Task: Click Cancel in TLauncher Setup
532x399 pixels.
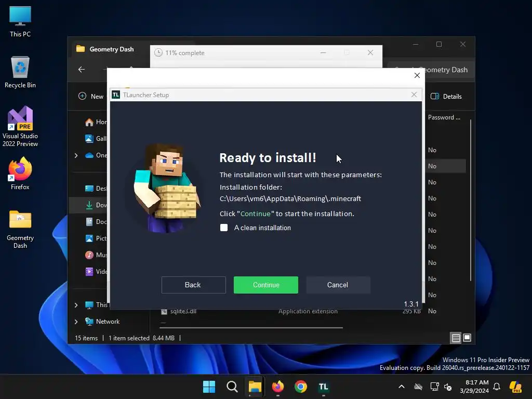Action: tap(338, 285)
